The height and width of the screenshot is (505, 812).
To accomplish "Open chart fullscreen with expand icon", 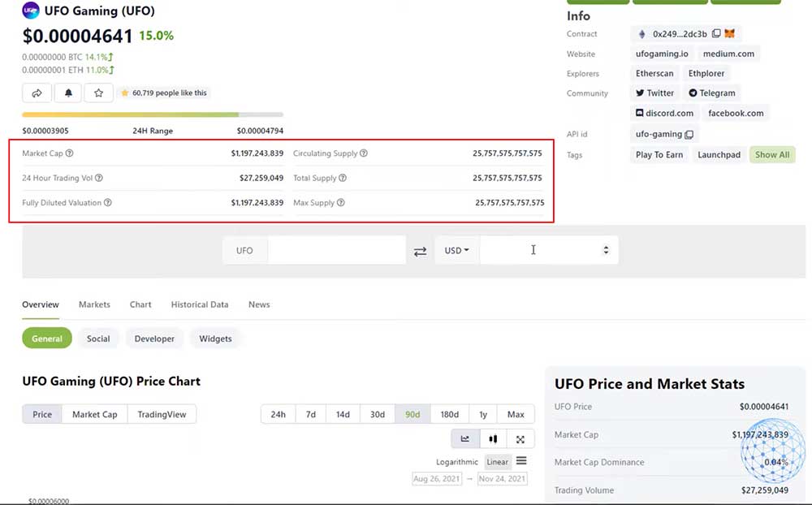I will [520, 438].
